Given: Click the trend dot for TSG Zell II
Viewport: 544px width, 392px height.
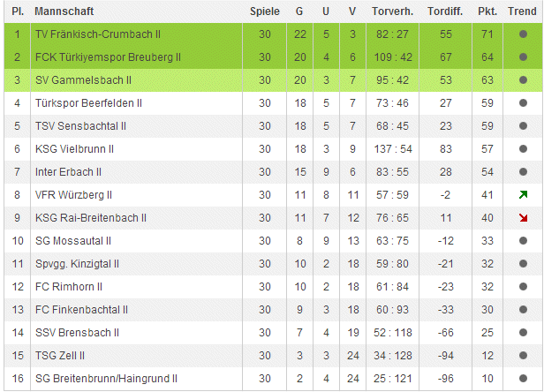Looking at the screenshot, I should pos(524,355).
